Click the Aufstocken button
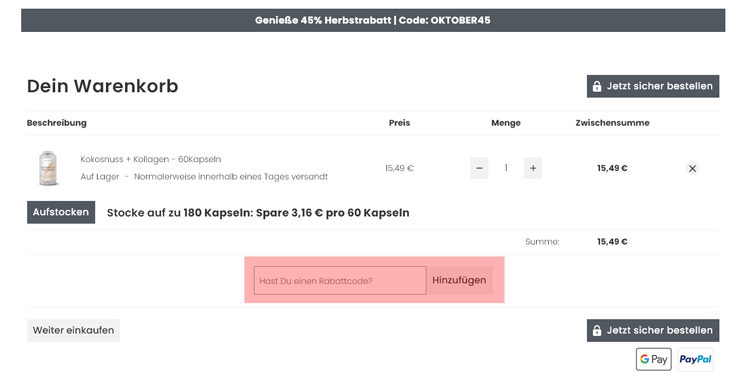 pyautogui.click(x=61, y=212)
